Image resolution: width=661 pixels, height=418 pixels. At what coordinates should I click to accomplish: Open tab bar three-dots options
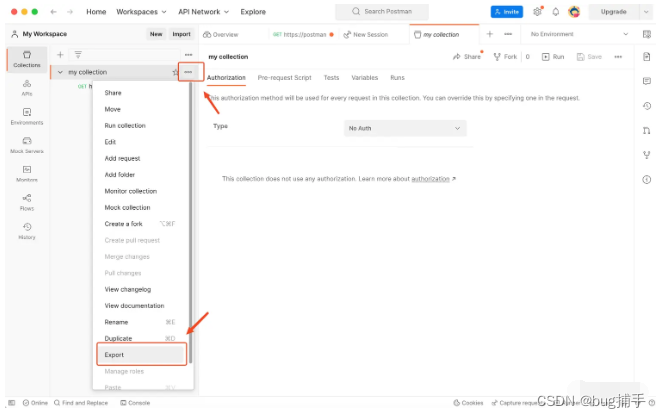508,34
